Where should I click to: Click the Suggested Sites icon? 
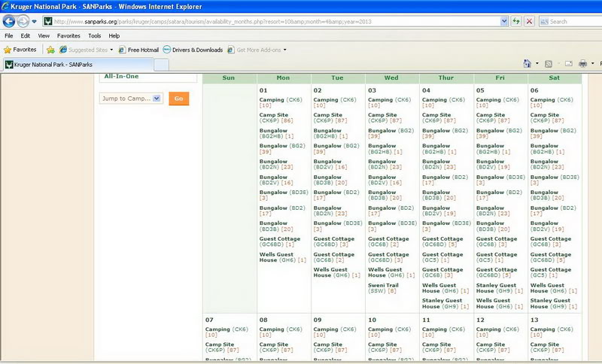pyautogui.click(x=63, y=50)
